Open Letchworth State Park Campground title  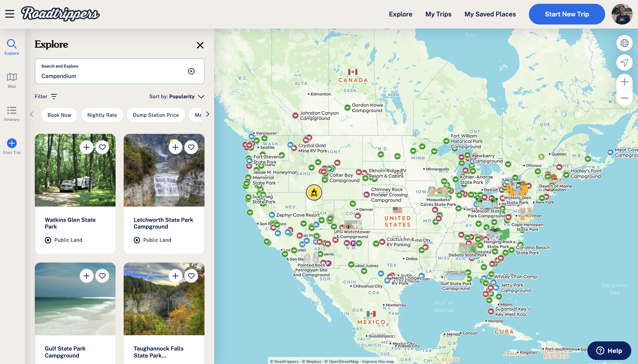click(163, 223)
